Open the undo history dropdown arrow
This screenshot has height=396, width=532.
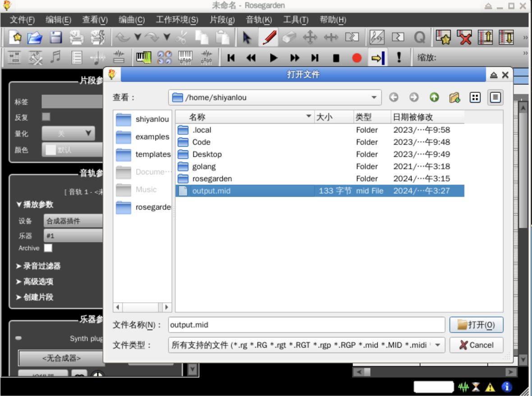click(138, 37)
